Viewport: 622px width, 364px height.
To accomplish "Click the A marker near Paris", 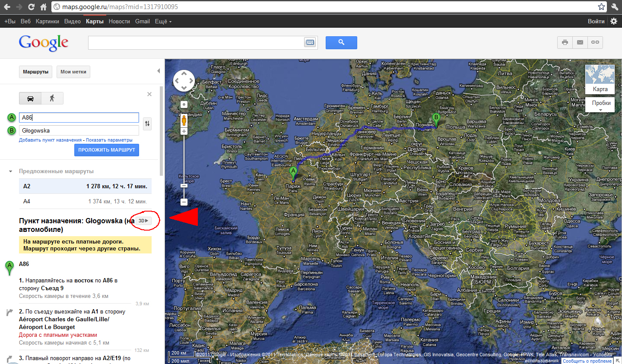I will [x=293, y=173].
